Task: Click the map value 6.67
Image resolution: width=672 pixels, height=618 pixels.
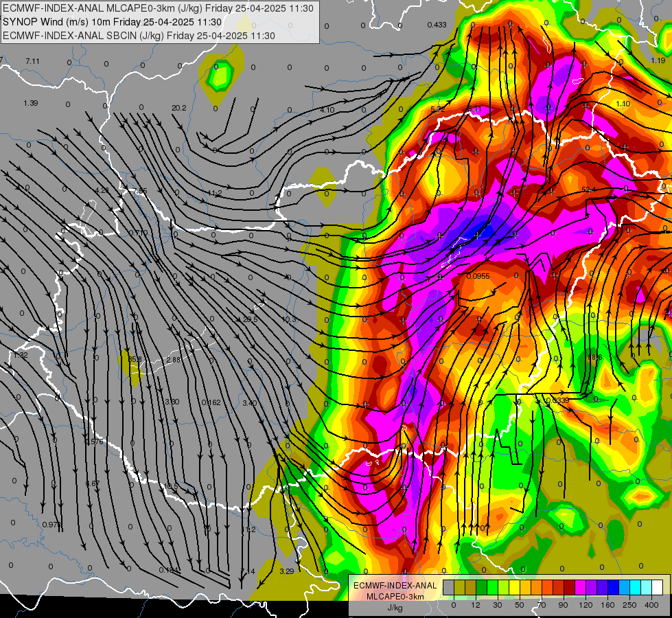Action: tap(92, 483)
